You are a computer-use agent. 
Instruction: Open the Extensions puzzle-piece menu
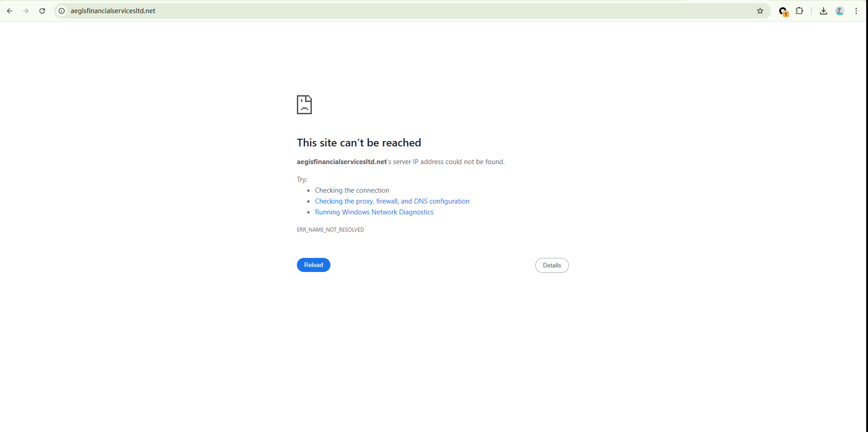[x=800, y=11]
